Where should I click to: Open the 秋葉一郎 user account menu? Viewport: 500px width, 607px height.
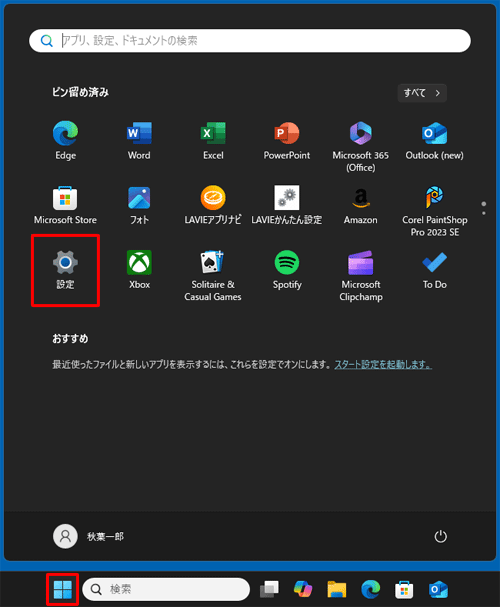click(x=88, y=537)
